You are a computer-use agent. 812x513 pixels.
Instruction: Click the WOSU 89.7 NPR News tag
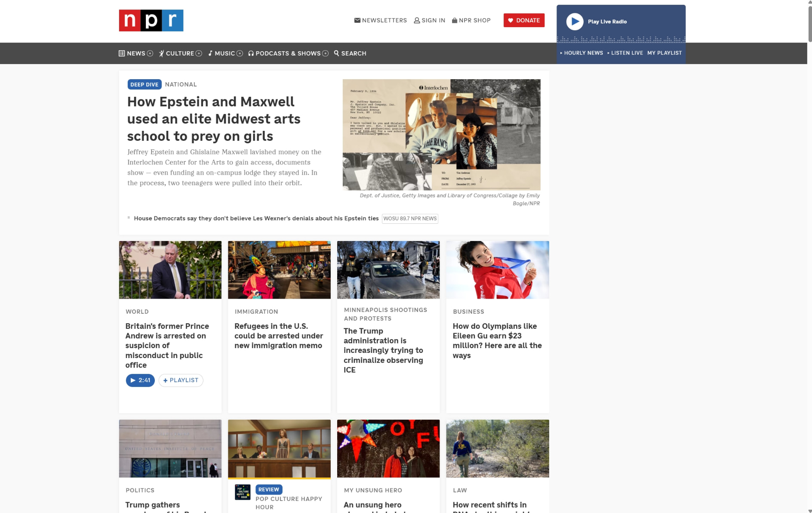[x=410, y=219]
